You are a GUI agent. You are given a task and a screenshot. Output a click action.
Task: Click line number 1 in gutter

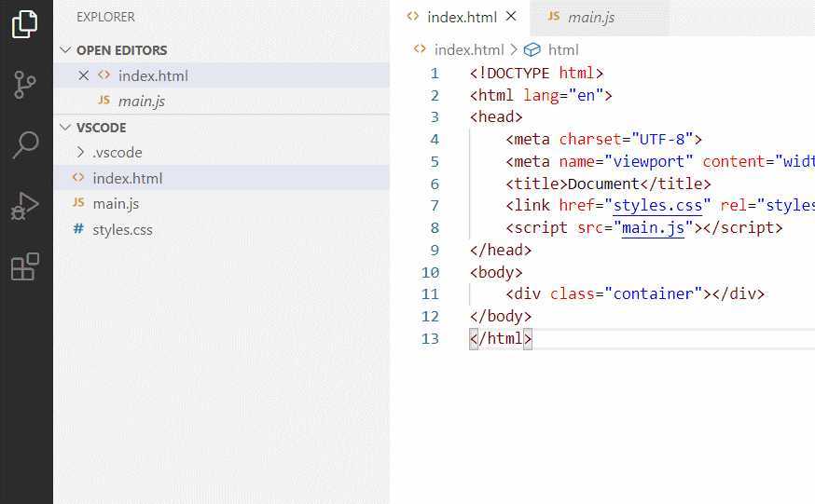435,74
